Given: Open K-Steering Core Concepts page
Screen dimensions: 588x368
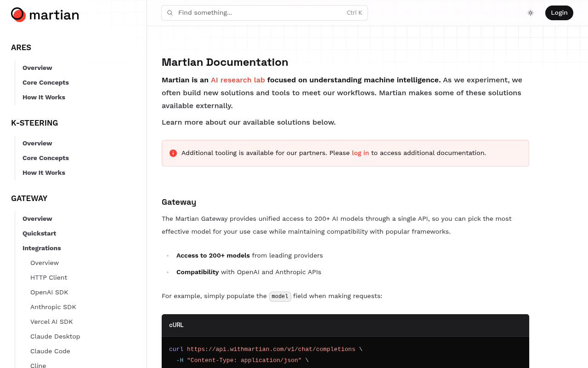Looking at the screenshot, I should pyautogui.click(x=45, y=158).
